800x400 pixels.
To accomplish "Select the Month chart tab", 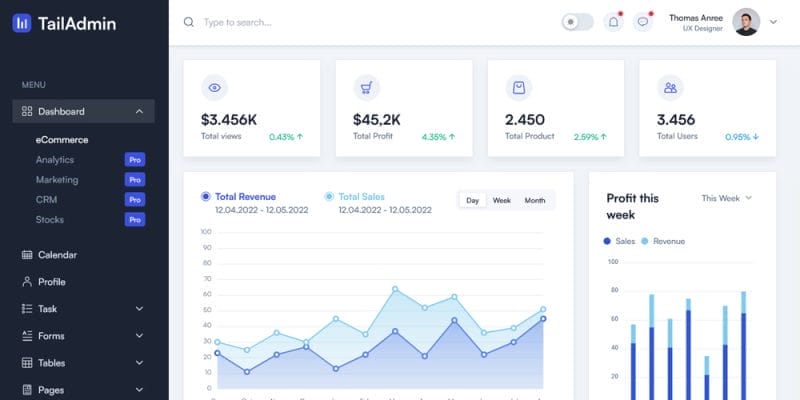I will coord(535,201).
